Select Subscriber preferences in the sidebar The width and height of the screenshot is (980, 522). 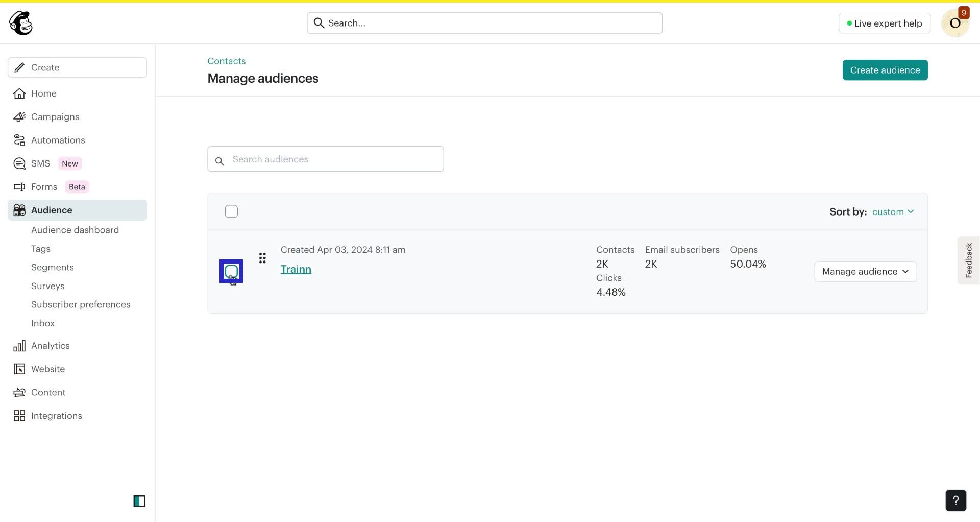[x=80, y=304]
